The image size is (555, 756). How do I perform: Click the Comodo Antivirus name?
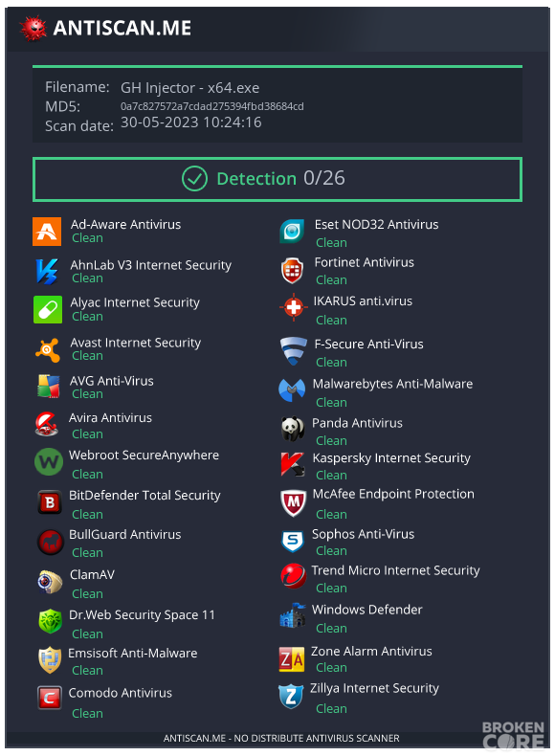pos(121,693)
